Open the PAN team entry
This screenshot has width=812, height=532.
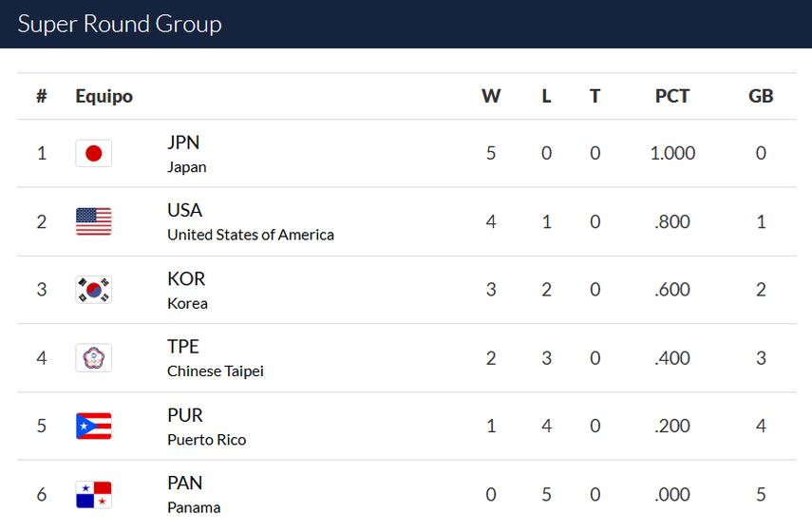pos(185,484)
